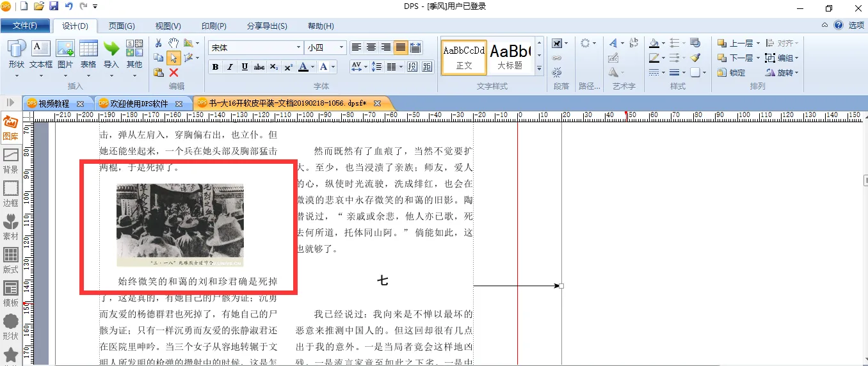This screenshot has width=868, height=366.
Task: Toggle strikethrough formatting
Action: tap(259, 67)
